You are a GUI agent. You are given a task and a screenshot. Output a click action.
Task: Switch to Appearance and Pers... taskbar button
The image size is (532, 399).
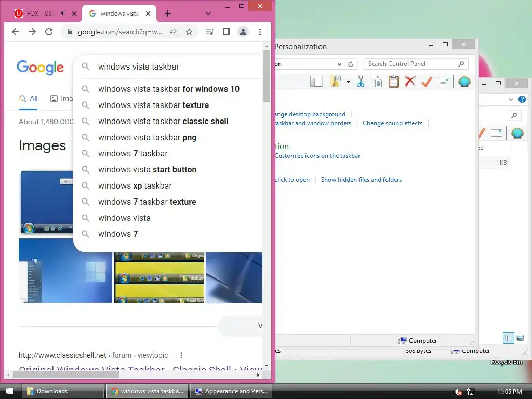231,391
